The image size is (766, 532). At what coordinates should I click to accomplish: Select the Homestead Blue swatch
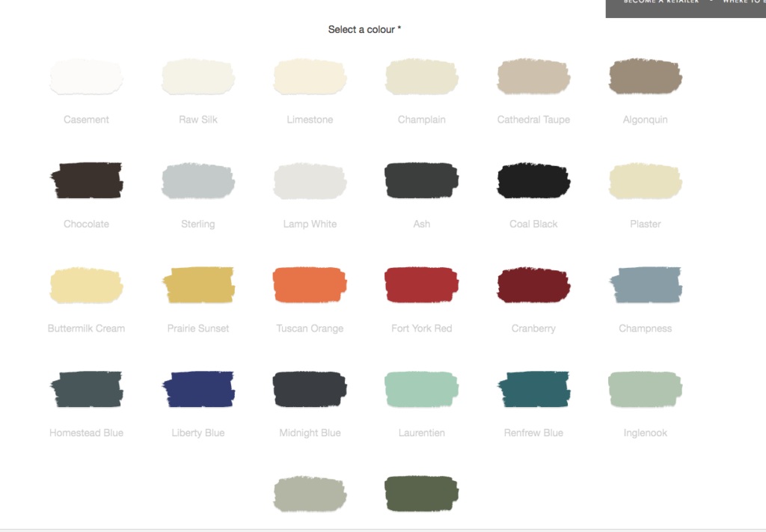(x=87, y=389)
